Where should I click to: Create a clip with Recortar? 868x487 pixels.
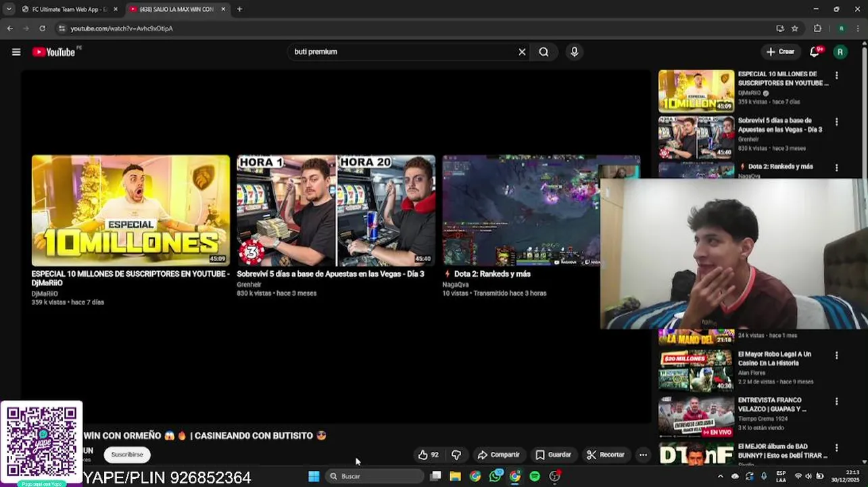coord(606,455)
